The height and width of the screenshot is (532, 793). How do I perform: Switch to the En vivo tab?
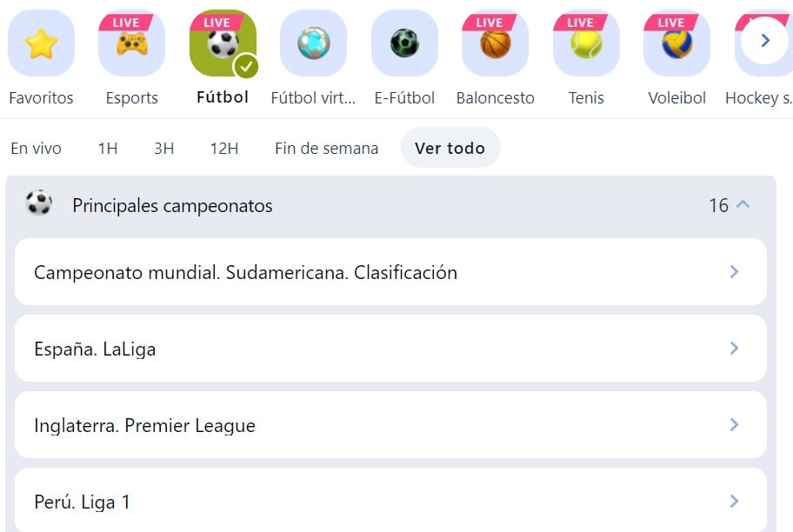(36, 148)
